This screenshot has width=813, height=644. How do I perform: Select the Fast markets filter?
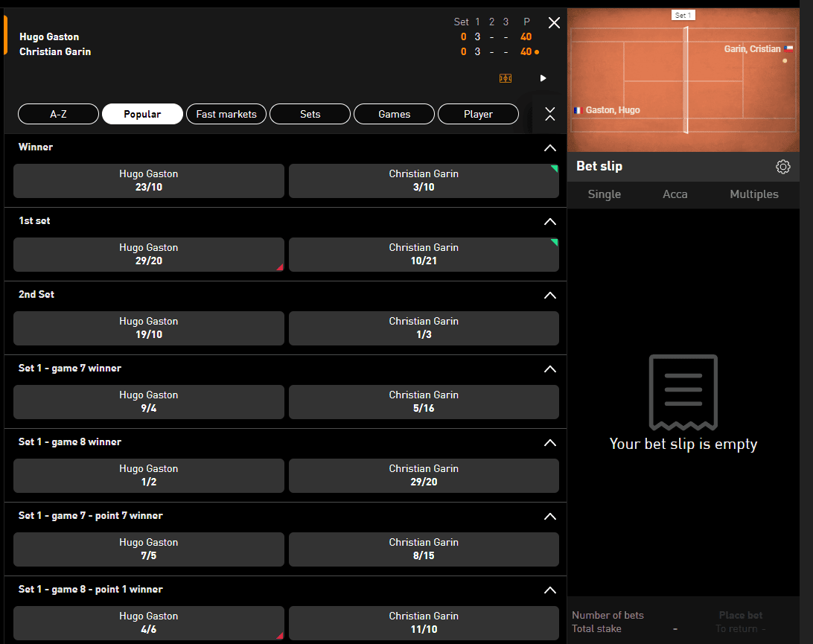coord(226,114)
